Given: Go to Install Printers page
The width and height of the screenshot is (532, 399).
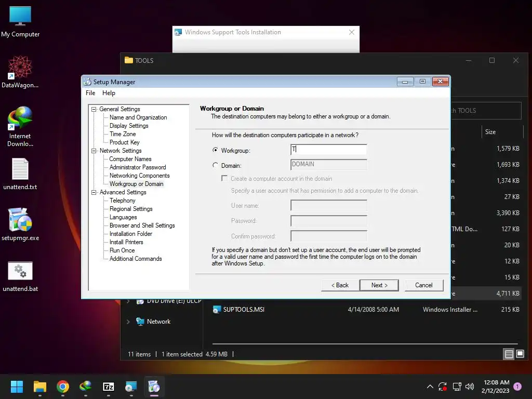Looking at the screenshot, I should pyautogui.click(x=126, y=242).
